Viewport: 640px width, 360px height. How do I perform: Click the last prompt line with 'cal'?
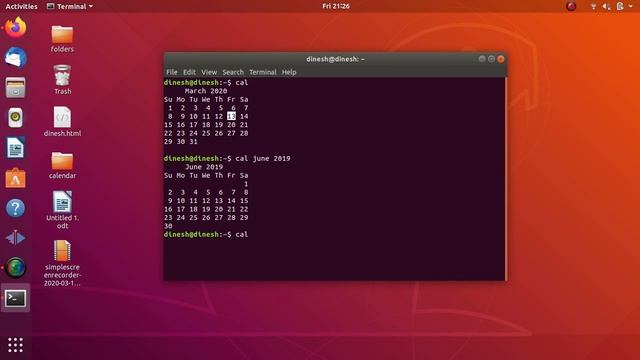coord(206,234)
